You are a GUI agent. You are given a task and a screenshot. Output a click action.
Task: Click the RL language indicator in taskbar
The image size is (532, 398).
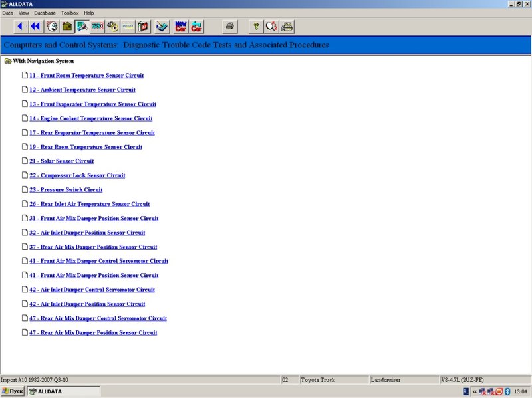pos(466,391)
